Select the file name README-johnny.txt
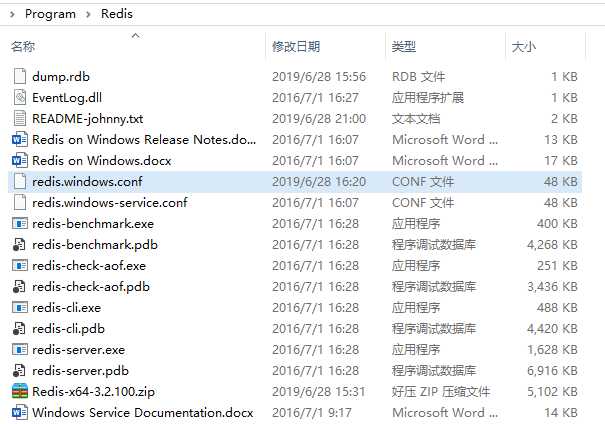Image resolution: width=605 pixels, height=424 pixels. coord(88,118)
